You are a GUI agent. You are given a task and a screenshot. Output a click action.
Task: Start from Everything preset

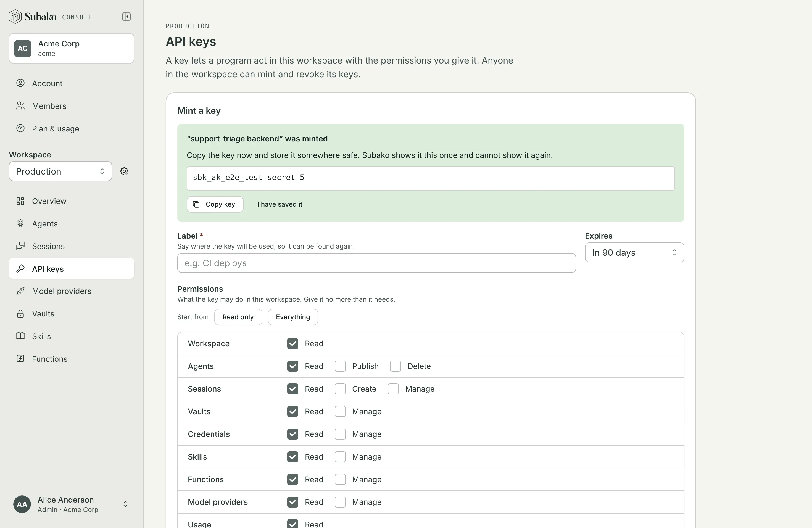click(x=293, y=317)
